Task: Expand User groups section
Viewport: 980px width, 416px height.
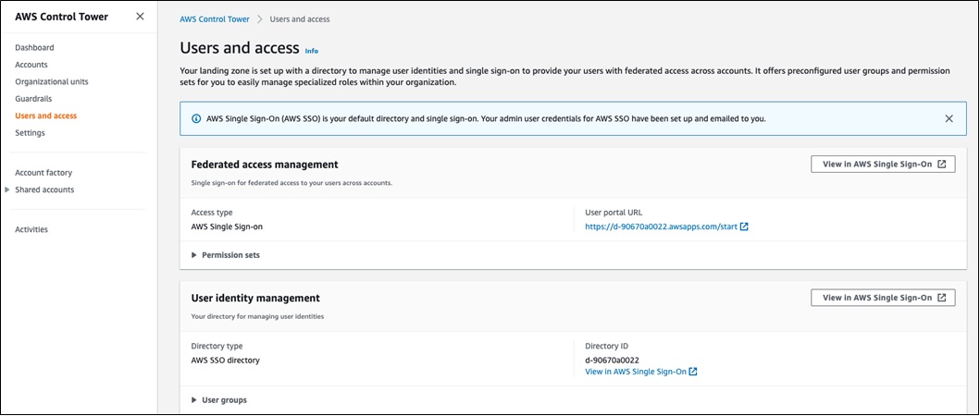Action: click(218, 399)
